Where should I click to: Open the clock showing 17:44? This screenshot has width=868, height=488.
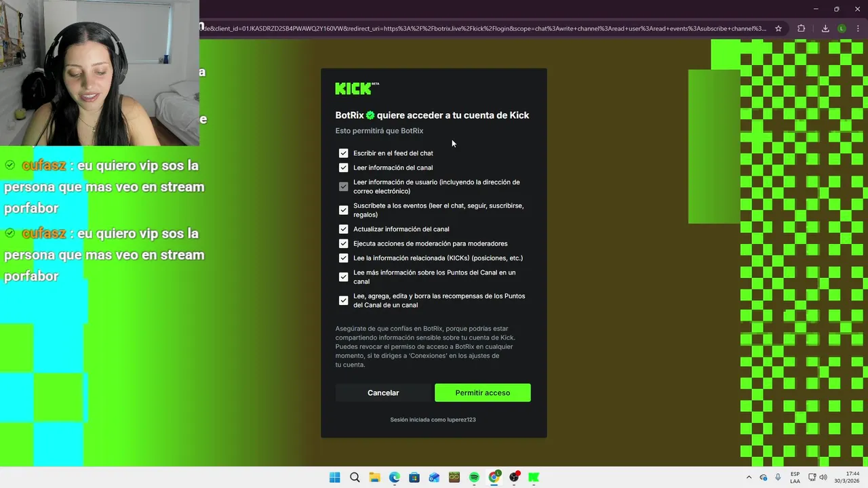pos(847,477)
